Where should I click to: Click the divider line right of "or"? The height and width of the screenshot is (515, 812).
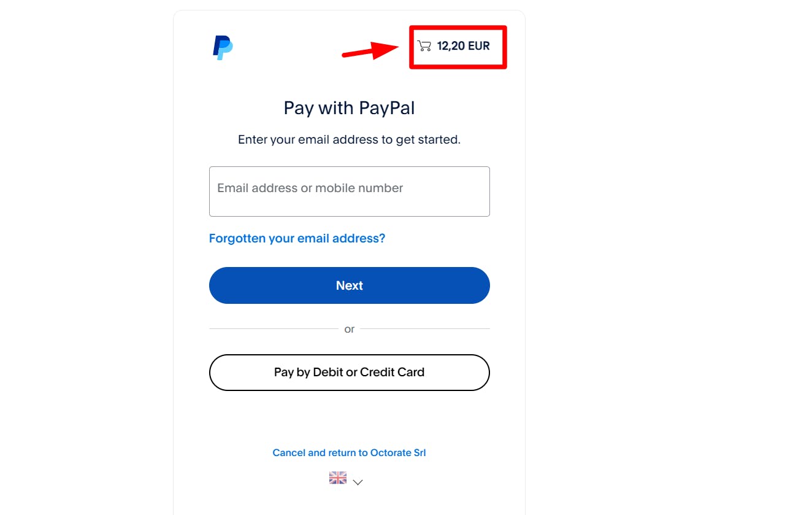[425, 329]
